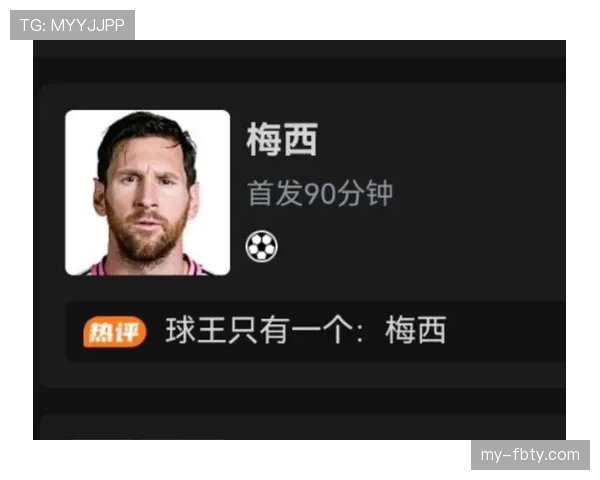
Task: Select 梅西 at the end of the hot comment
Action: pos(416,330)
